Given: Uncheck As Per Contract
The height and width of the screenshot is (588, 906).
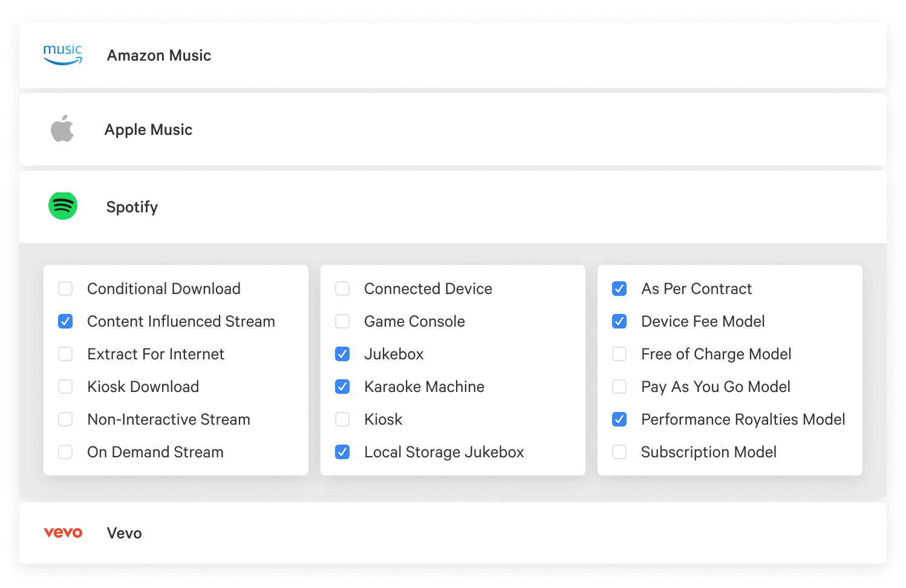Looking at the screenshot, I should tap(619, 289).
